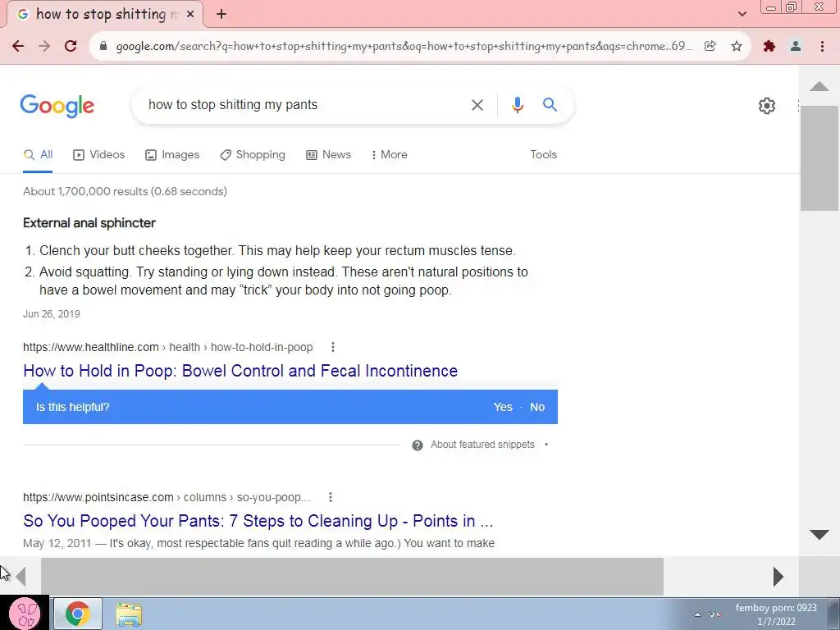840x630 pixels.
Task: Open the pink Start menu button
Action: click(25, 613)
